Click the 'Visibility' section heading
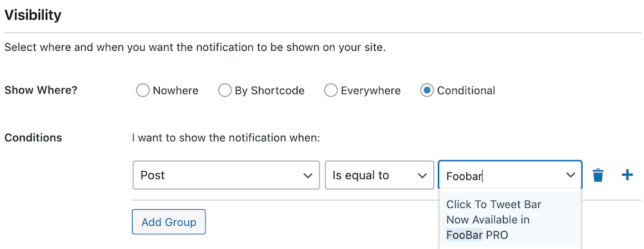 coord(33,15)
